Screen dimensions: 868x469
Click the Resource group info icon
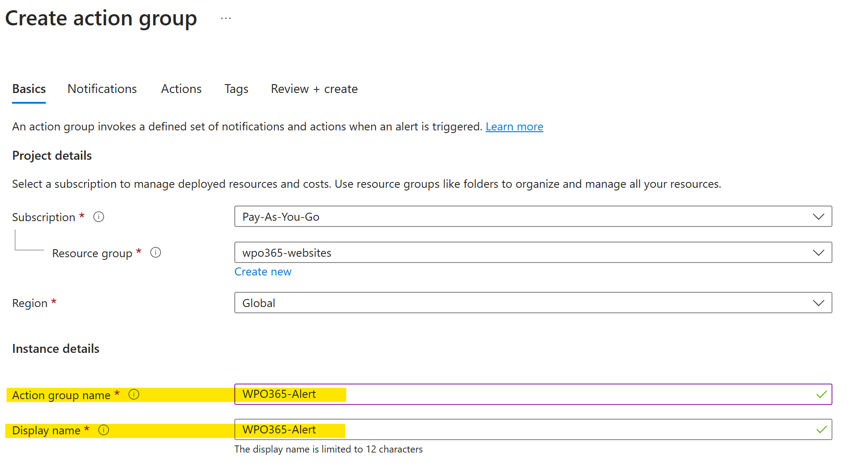[156, 252]
